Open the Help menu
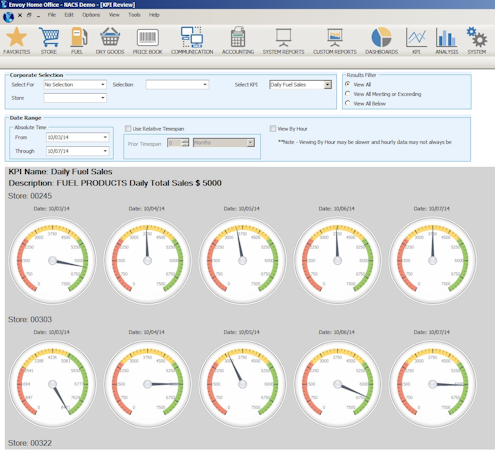 pos(154,15)
